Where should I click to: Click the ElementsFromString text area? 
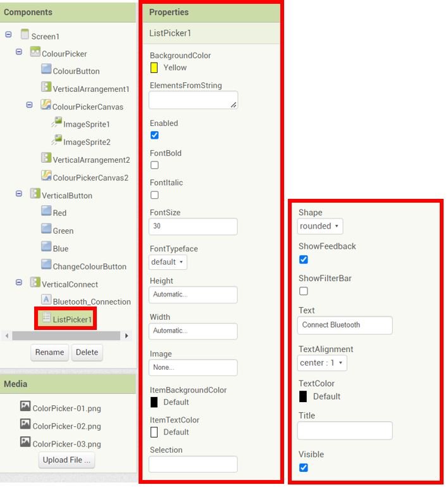tap(193, 100)
